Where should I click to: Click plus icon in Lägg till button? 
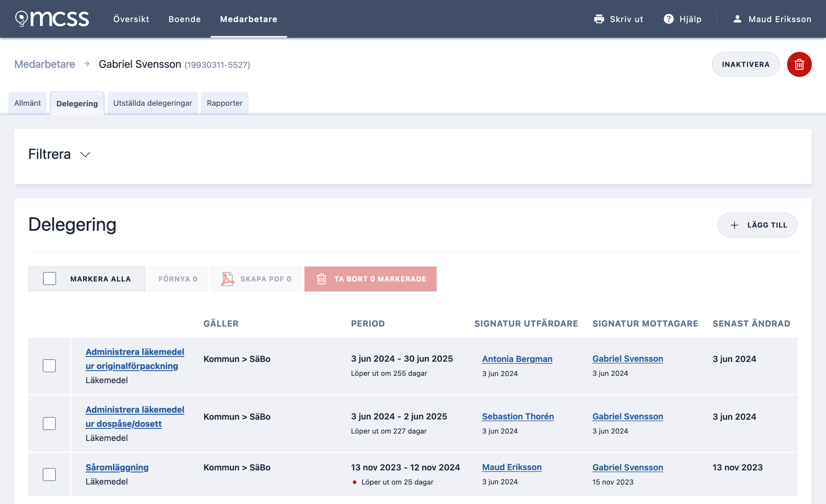(734, 225)
